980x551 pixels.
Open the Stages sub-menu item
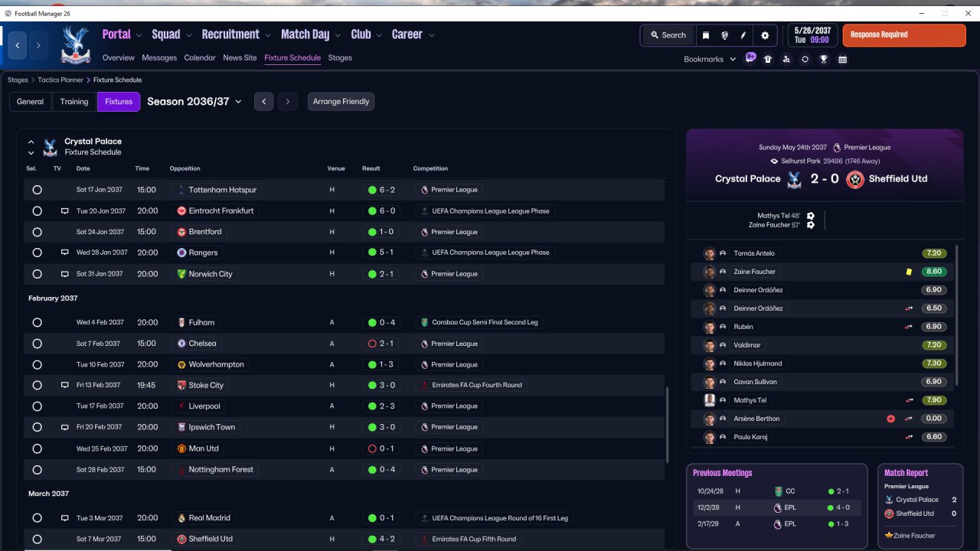(340, 57)
